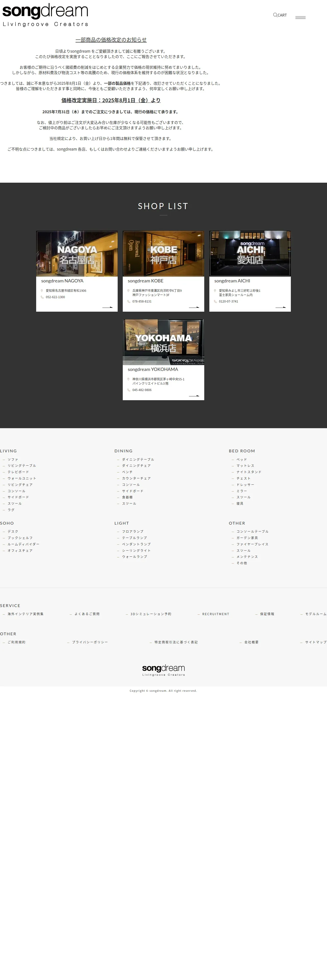The height and width of the screenshot is (980, 327).
Task: Click the KOBE address pin icon
Action: [128, 291]
